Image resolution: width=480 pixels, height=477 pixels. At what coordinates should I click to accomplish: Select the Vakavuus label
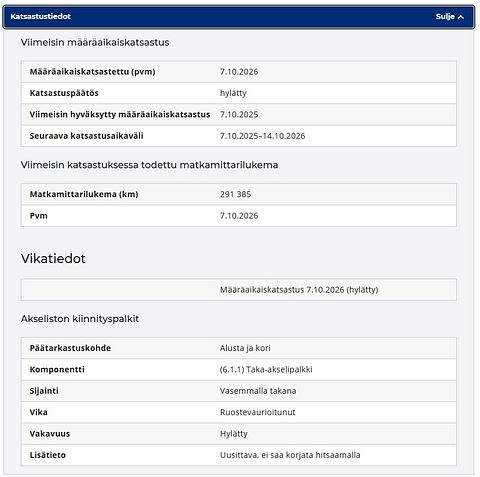click(50, 434)
